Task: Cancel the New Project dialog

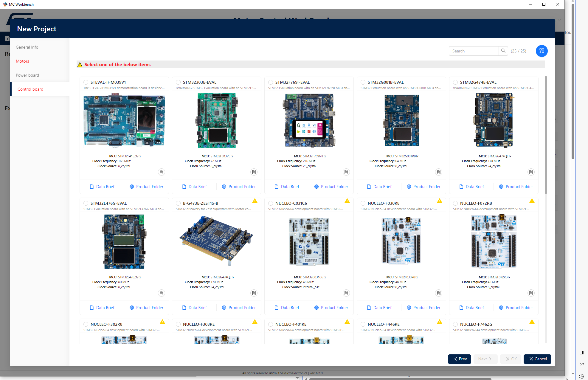Action: pos(537,359)
